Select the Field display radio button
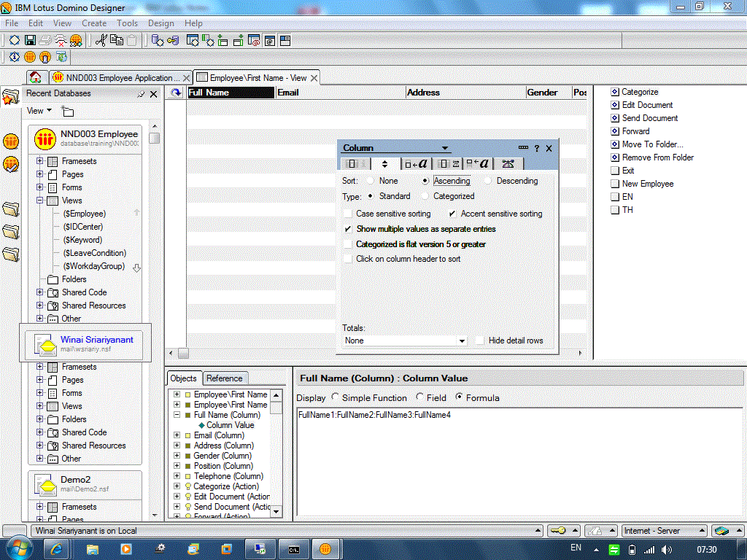Image resolution: width=747 pixels, height=560 pixels. tap(419, 397)
